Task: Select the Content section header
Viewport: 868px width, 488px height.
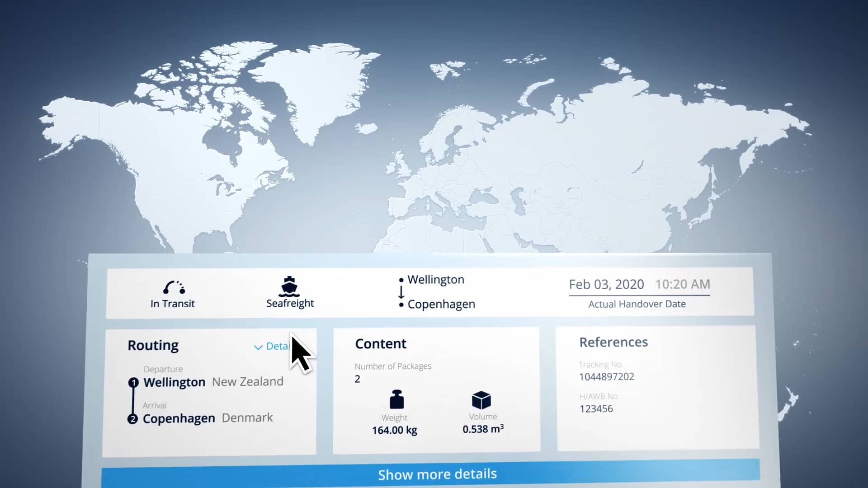Action: point(380,343)
